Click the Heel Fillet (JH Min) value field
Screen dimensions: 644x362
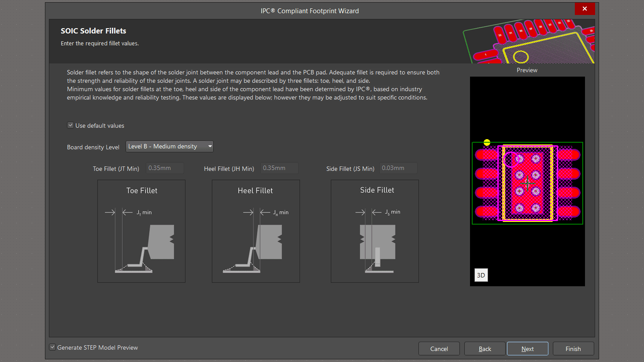pyautogui.click(x=279, y=168)
